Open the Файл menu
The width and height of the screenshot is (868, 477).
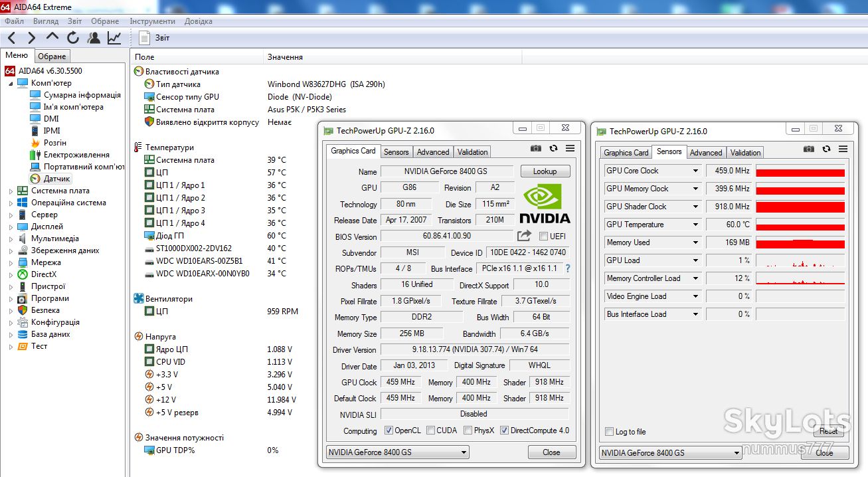click(x=14, y=21)
